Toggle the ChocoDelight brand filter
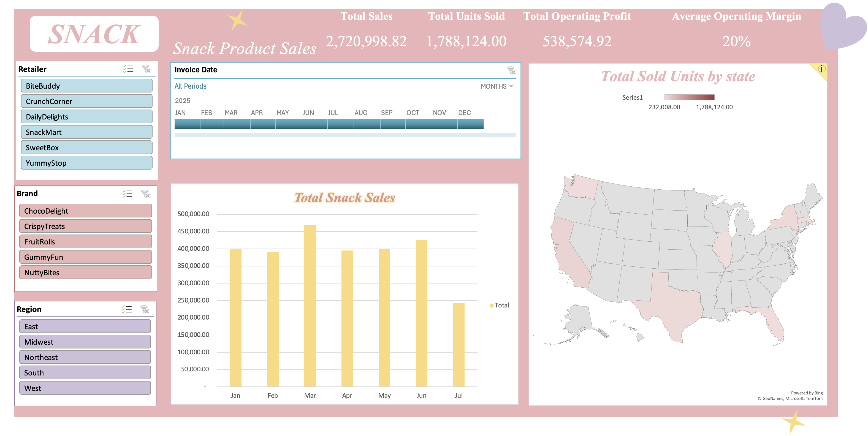Image resolution: width=868 pixels, height=436 pixels. pos(86,211)
